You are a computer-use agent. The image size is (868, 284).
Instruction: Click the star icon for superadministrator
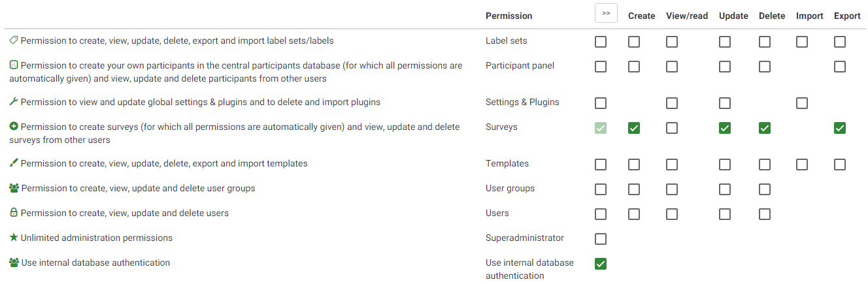click(14, 238)
